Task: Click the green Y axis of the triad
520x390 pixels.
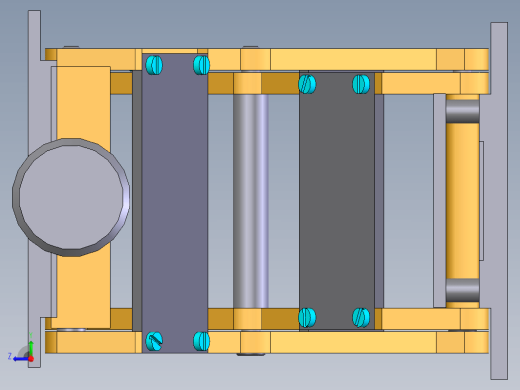Action: coord(31,348)
